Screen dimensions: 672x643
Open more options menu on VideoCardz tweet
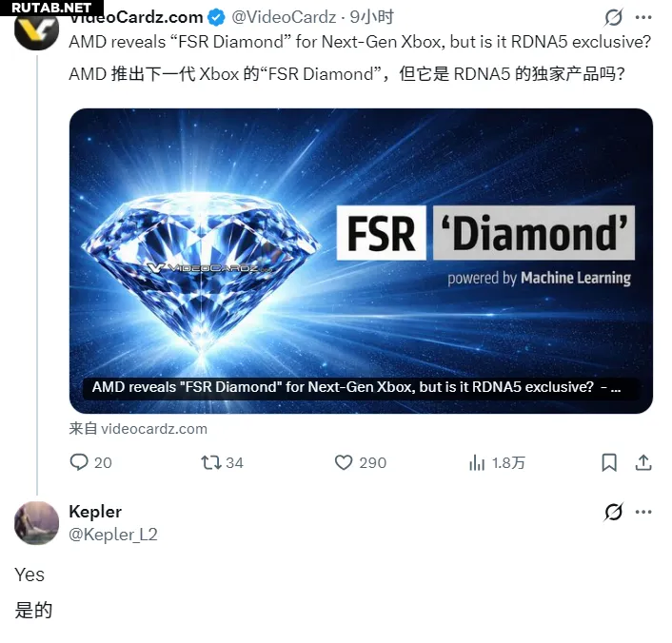(643, 17)
